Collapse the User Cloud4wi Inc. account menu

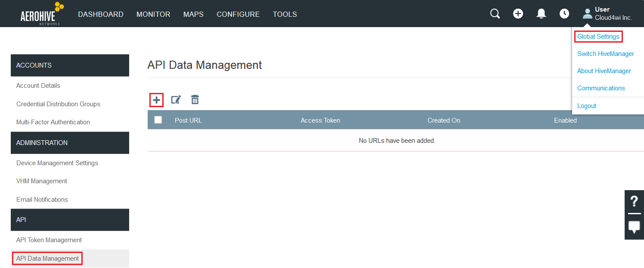607,14
